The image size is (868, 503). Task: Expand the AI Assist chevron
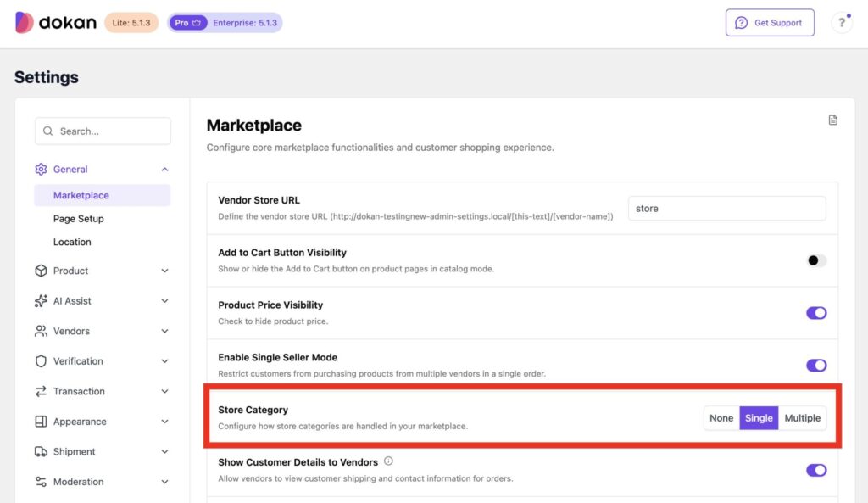pos(165,301)
